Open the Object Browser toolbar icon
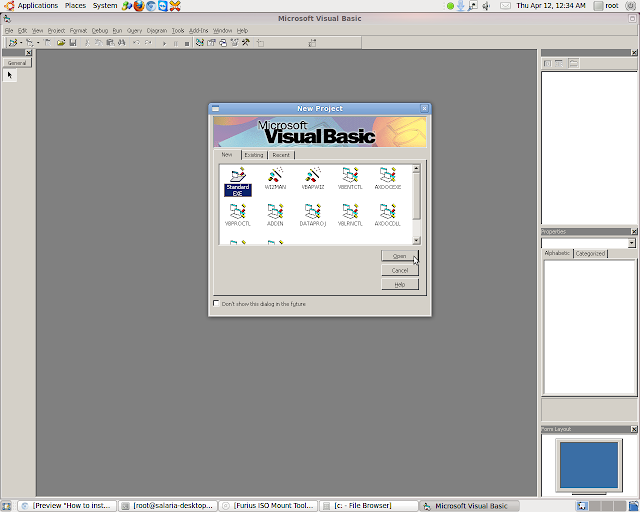This screenshot has height=512, width=640. tap(234, 42)
